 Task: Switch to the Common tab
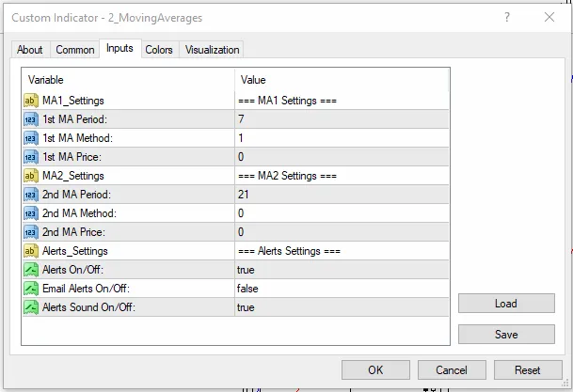(x=75, y=50)
